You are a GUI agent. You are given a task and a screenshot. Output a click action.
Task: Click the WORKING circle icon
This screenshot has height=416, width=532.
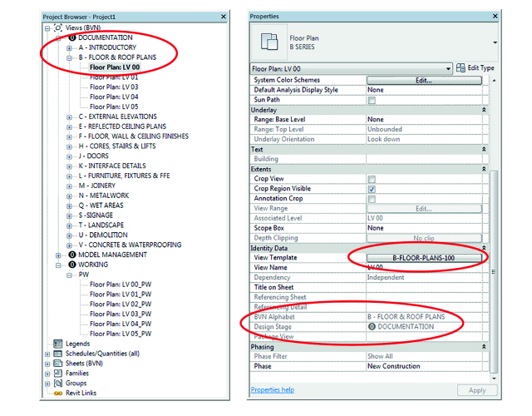click(72, 265)
